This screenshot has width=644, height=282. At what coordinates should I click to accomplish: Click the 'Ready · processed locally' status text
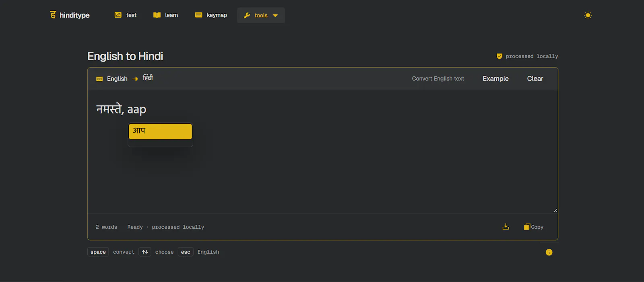166,227
